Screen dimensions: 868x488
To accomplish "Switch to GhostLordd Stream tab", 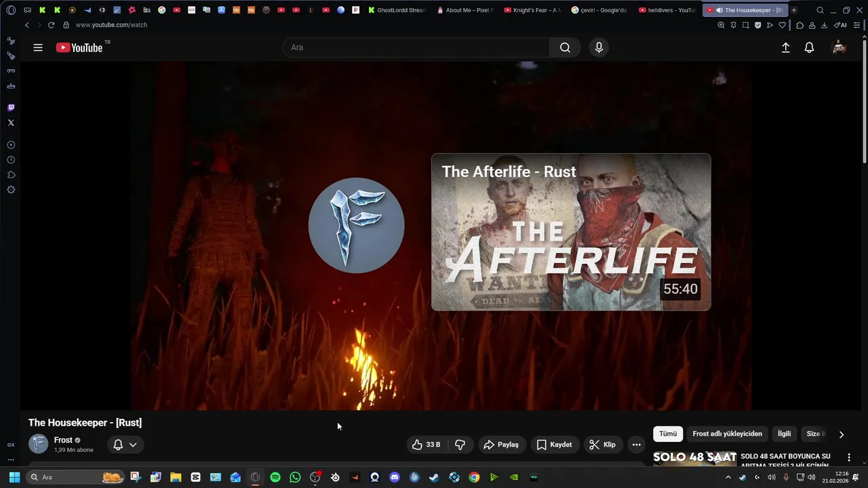I will 397,10.
